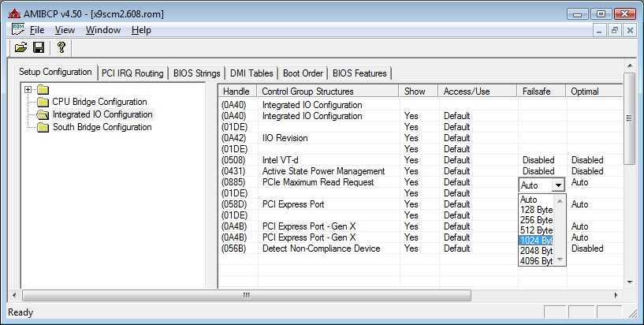Switch to the PCI IRQ Routing tab
This screenshot has width=644, height=325.
[x=132, y=73]
